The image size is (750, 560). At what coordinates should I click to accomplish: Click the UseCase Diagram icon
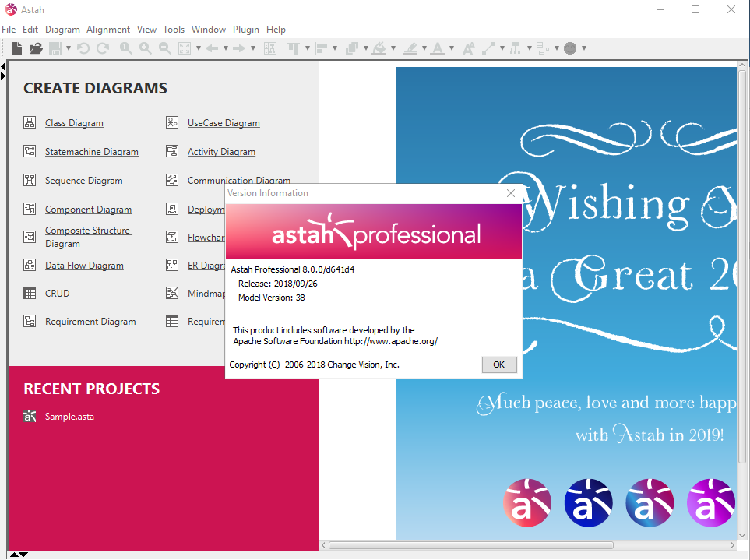(x=172, y=122)
